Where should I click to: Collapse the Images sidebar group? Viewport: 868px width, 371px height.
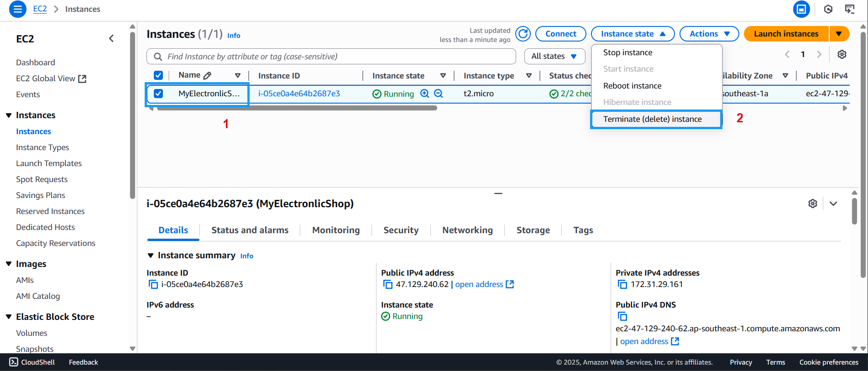point(9,264)
